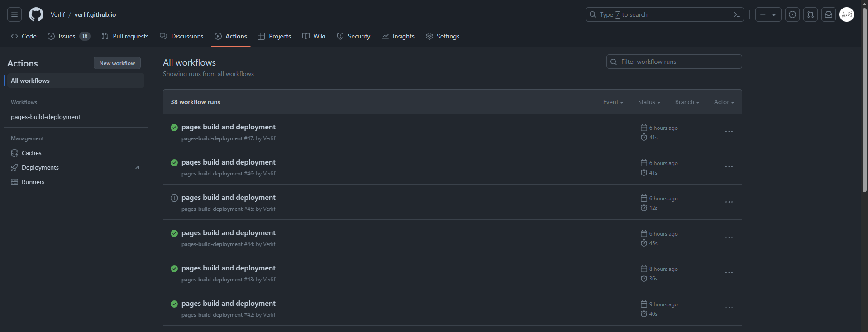Image resolution: width=868 pixels, height=332 pixels.
Task: Open the command palette icon
Action: tap(736, 14)
